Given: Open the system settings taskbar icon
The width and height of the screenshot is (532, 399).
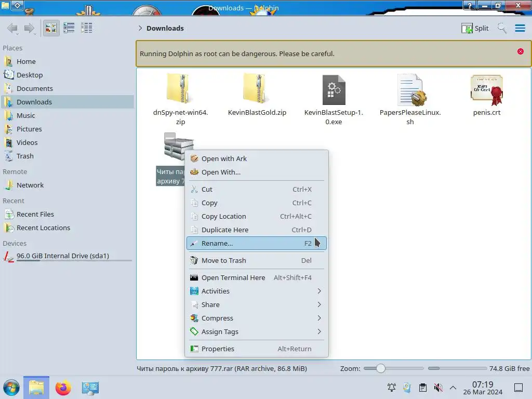Looking at the screenshot, I should (90, 388).
